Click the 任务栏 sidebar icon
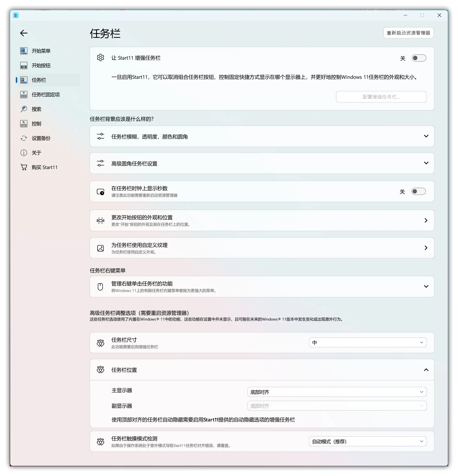The height and width of the screenshot is (476, 458). point(24,80)
